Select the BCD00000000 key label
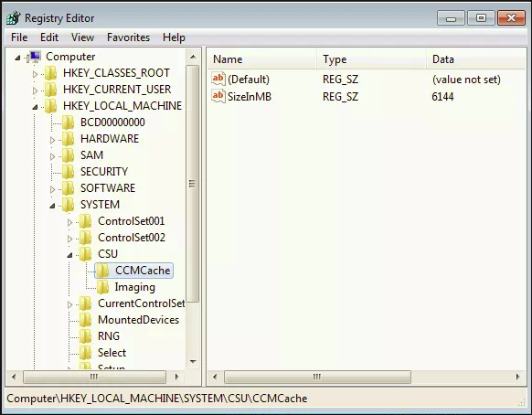The image size is (532, 415). (x=112, y=122)
